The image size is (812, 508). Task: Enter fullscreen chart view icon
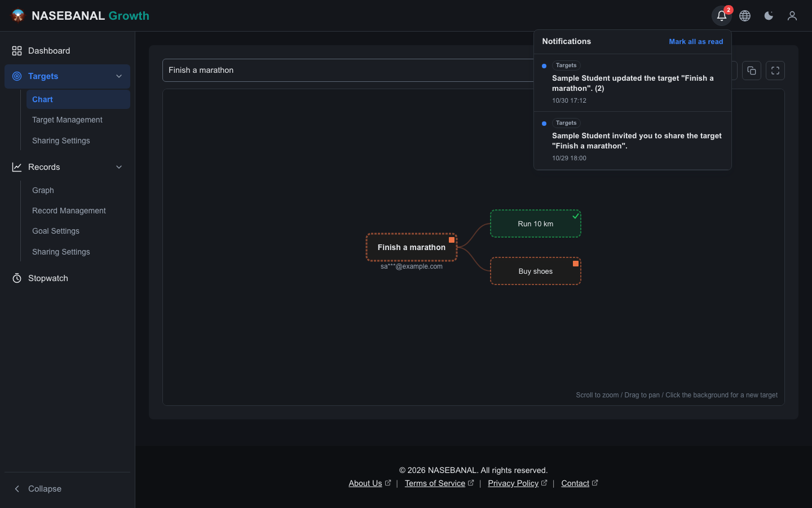775,71
